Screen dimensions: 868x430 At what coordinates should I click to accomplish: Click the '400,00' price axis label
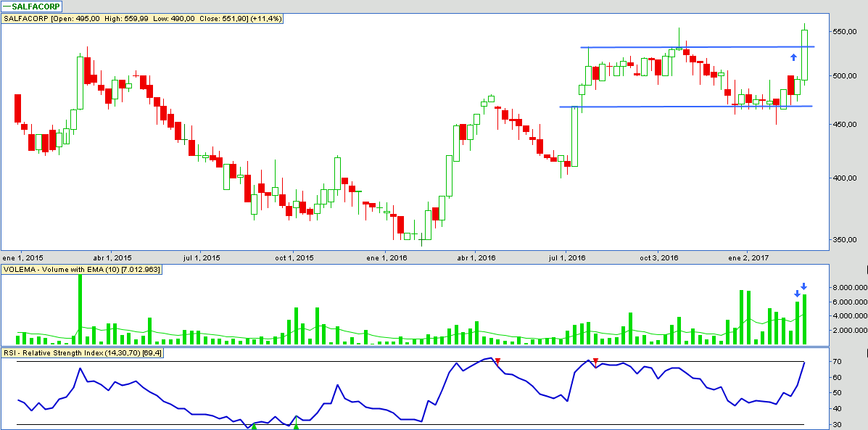[x=846, y=178]
